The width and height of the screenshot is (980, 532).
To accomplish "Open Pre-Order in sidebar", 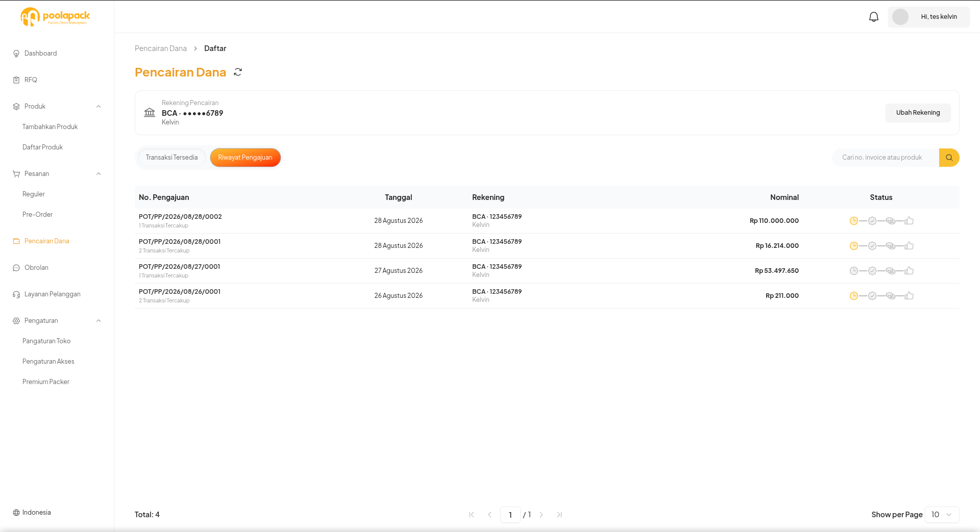I will [37, 215].
